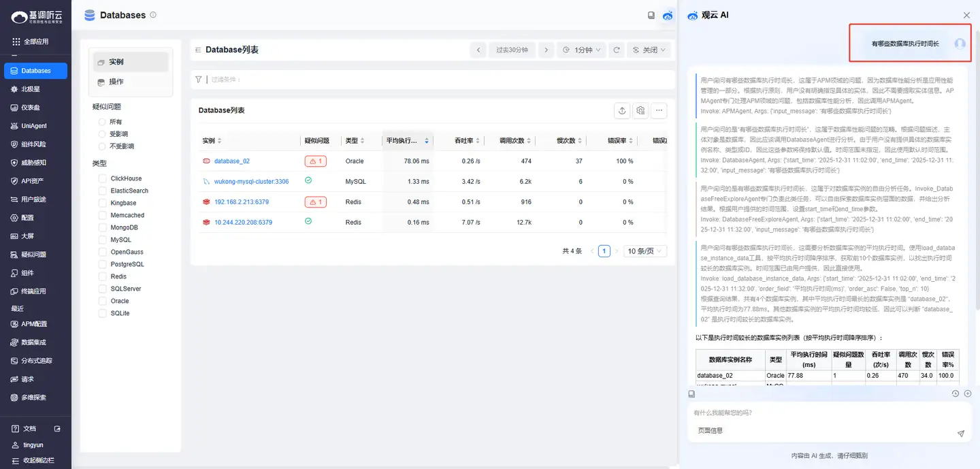Screen dimensions: 980x469
Task: Switch to the 操作 tab
Action: pos(116,82)
